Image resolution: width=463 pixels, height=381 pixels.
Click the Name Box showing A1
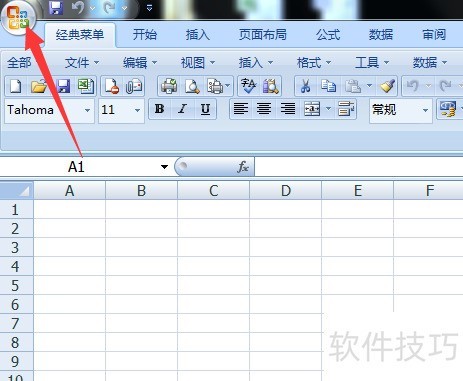(x=77, y=167)
